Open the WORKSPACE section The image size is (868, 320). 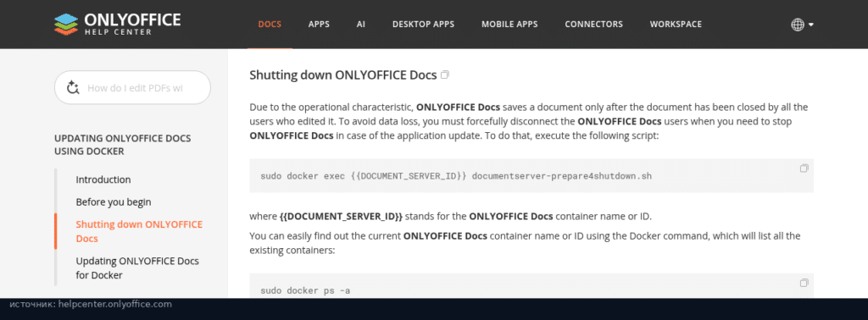676,25
